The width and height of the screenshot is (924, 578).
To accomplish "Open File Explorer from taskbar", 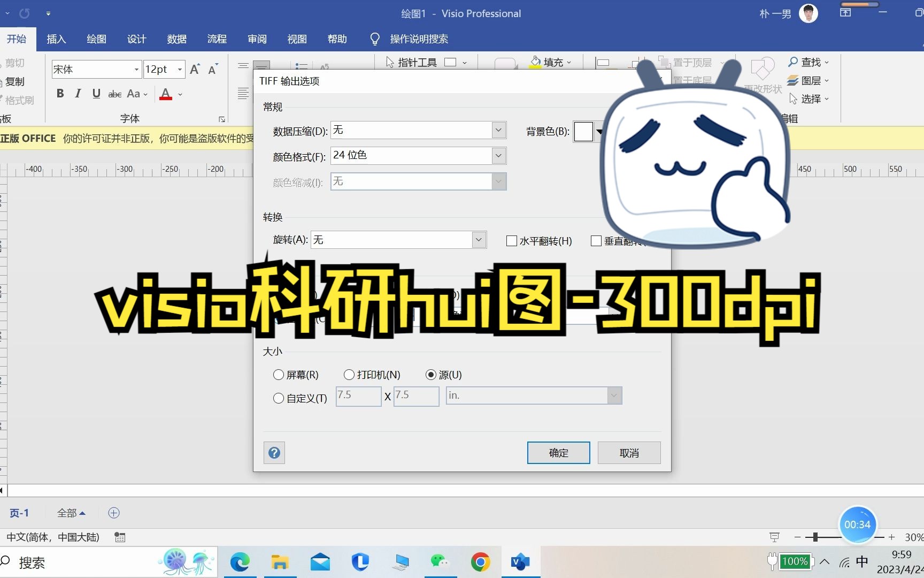I will [280, 562].
